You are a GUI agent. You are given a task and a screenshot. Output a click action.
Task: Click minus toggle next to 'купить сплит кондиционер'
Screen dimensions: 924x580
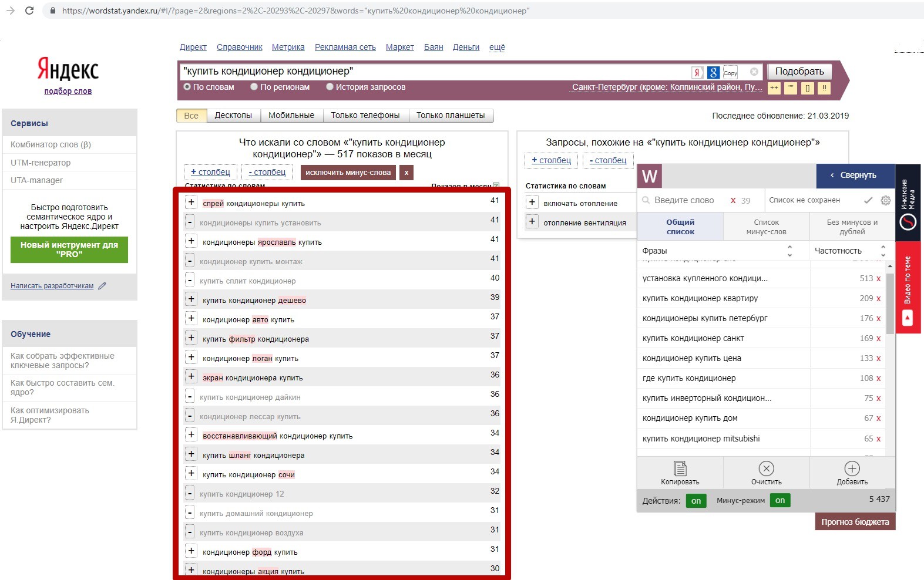point(190,279)
